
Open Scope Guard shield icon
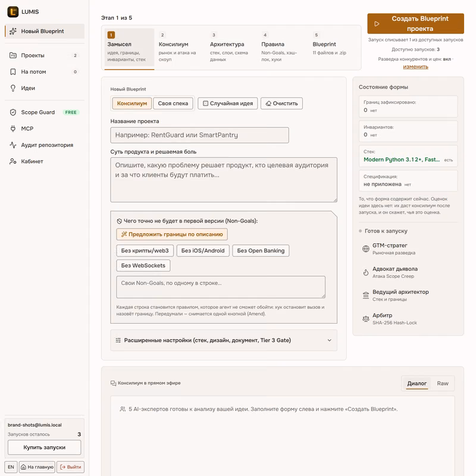pos(12,112)
